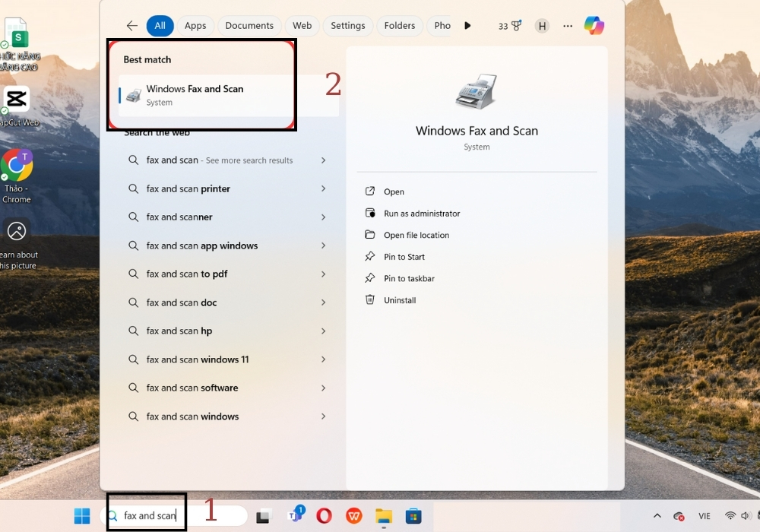Click the volume speaker icon in tray
This screenshot has height=532, width=760.
(x=746, y=515)
